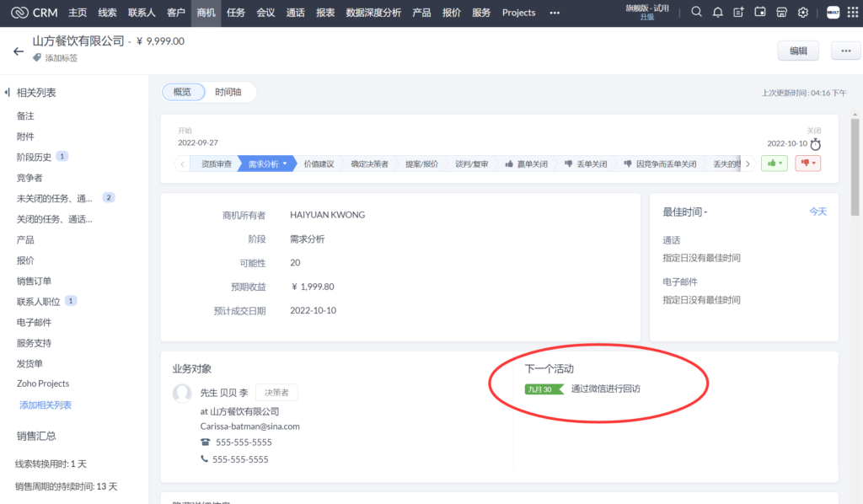Collapse the 相关列表 sidebar panel
This screenshot has width=863, height=504.
tap(8, 93)
